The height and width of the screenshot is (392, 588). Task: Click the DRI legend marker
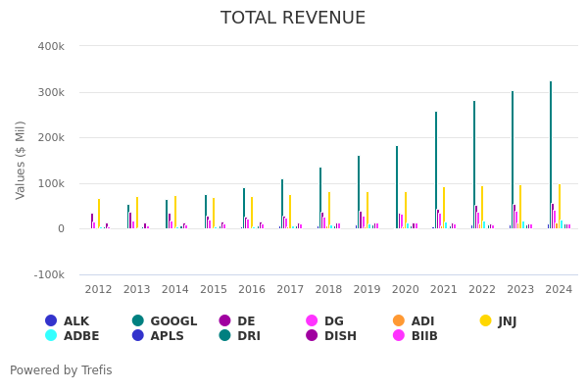(x=225, y=336)
